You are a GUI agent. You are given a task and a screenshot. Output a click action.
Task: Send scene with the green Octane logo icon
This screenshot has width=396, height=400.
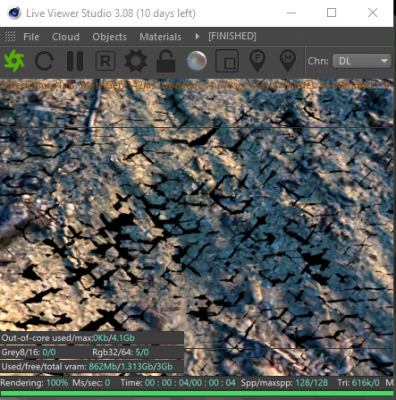coord(14,61)
